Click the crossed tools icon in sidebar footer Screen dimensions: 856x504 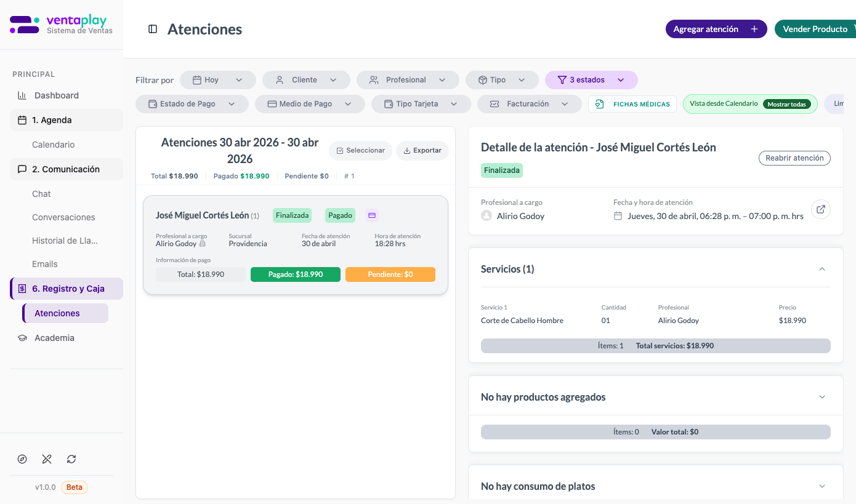(x=47, y=459)
